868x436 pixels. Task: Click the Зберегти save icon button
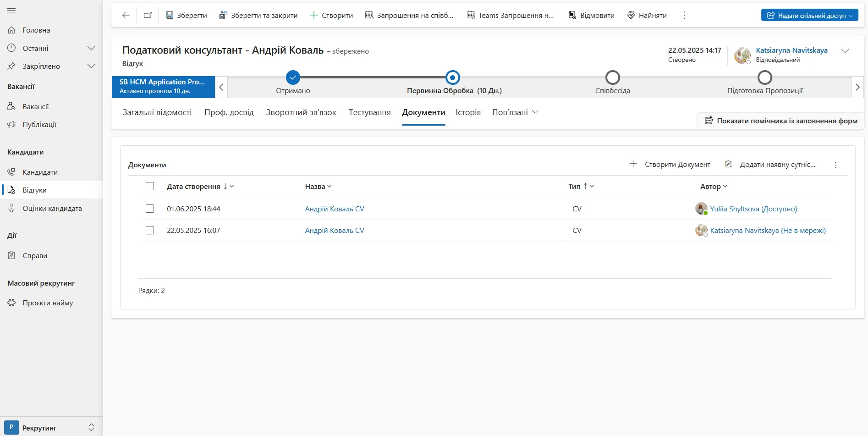coord(170,15)
